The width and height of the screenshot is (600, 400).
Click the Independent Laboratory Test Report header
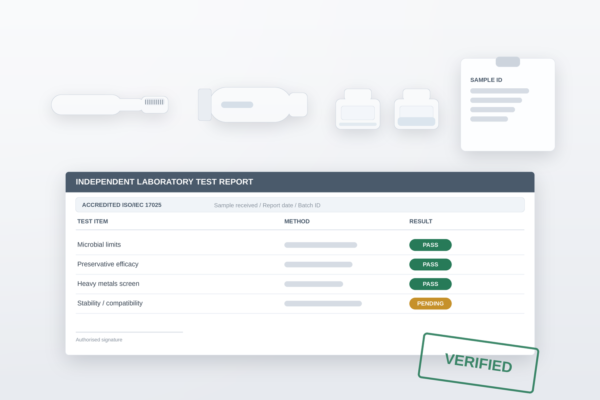click(300, 182)
